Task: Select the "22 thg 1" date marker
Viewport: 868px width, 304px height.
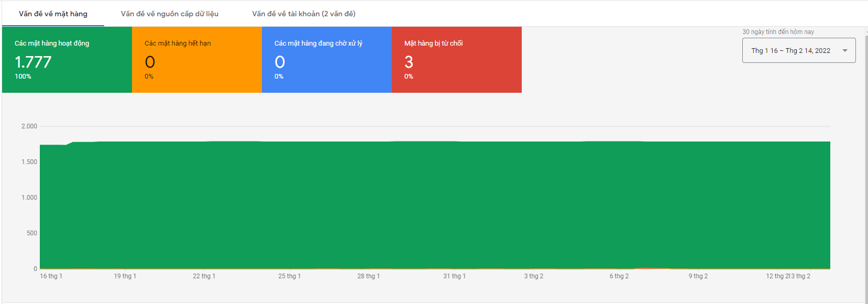Action: click(204, 276)
